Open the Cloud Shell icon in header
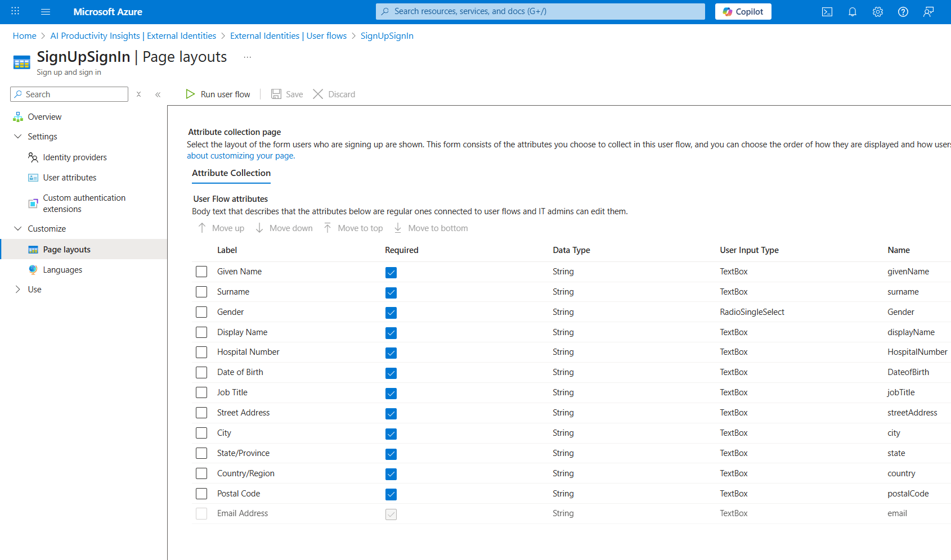Screen dimensions: 951x560 pos(827,12)
